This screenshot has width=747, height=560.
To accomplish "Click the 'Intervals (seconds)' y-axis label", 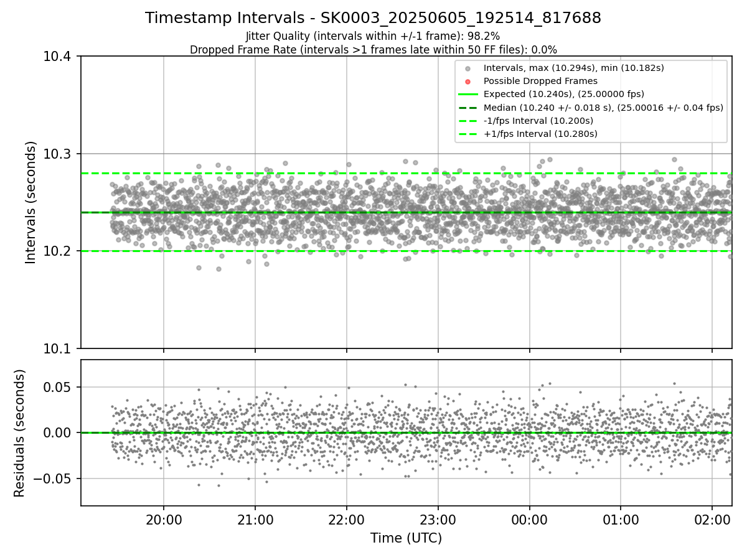I will pos(31,202).
